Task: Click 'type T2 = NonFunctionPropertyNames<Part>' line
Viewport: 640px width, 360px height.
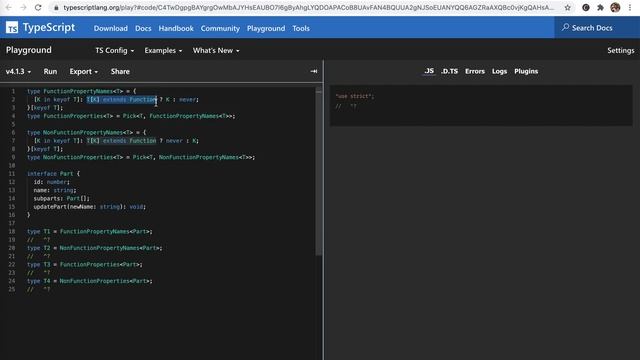Action: 94,248
